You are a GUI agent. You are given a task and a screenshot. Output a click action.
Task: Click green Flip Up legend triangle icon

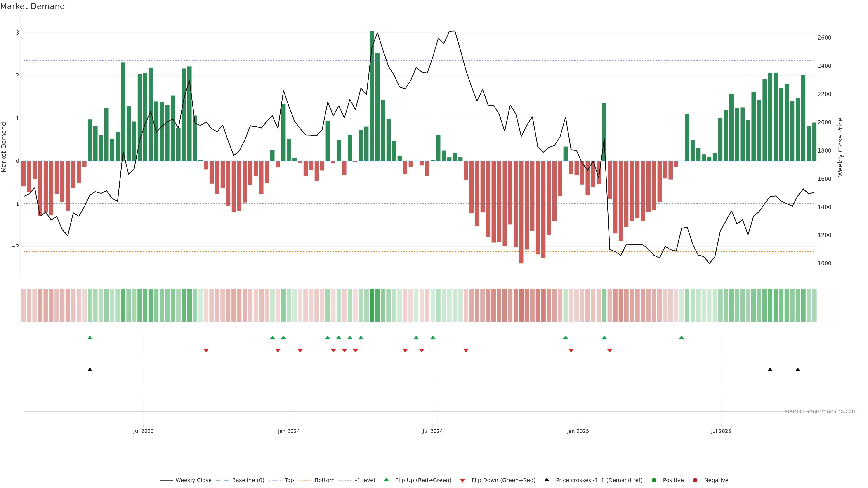pos(387,480)
